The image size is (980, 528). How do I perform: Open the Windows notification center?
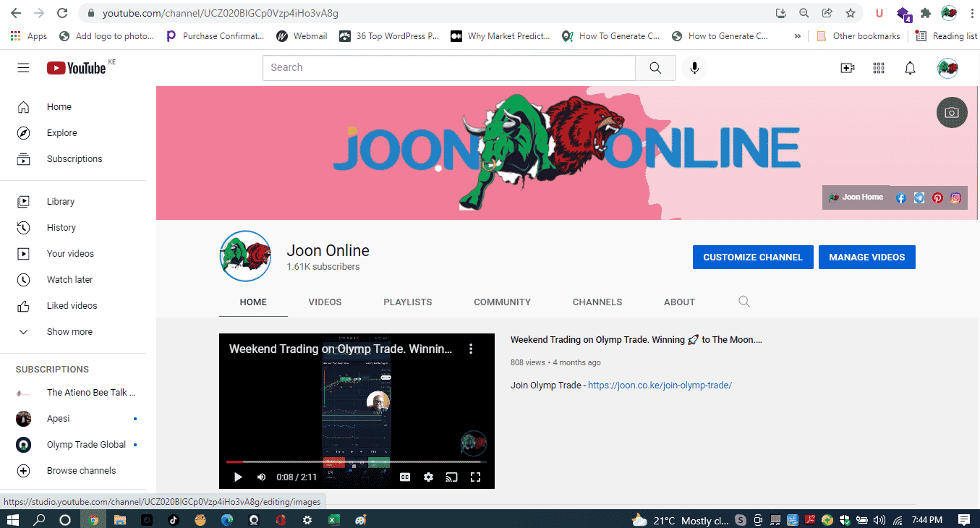click(963, 519)
